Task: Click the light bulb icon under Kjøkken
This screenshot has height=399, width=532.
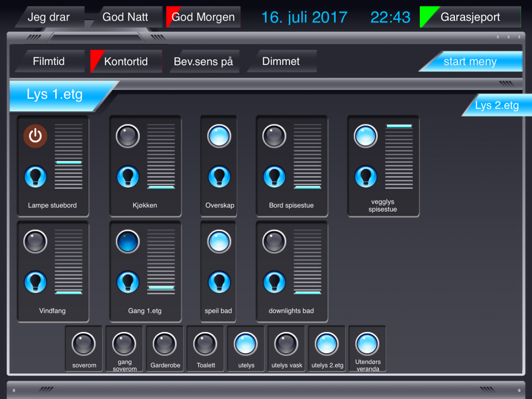Action: click(x=128, y=177)
